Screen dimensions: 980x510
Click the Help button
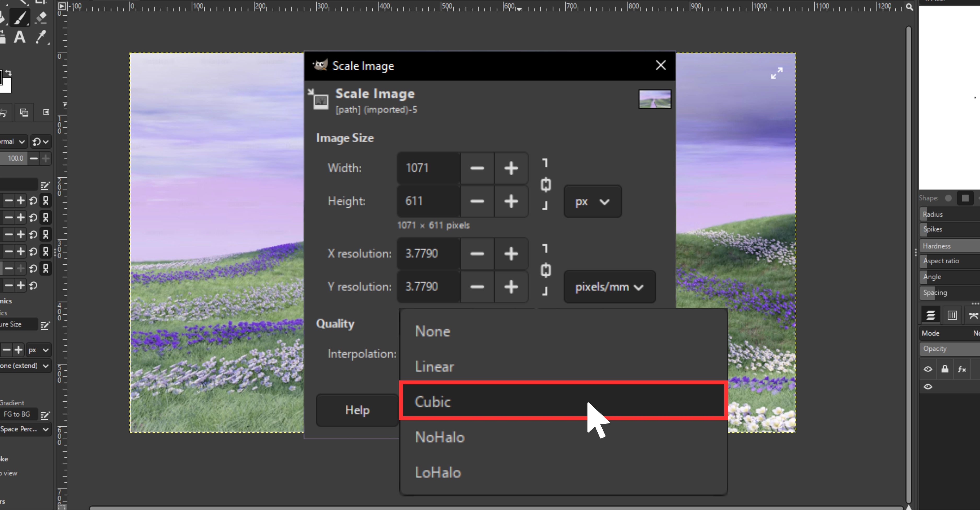[x=357, y=410]
